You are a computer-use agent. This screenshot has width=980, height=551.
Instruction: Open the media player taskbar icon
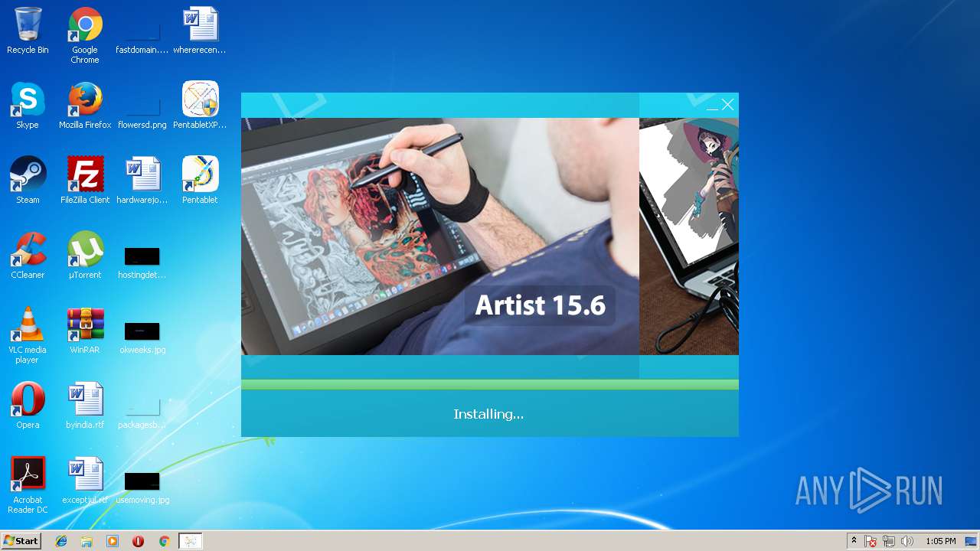(x=113, y=541)
